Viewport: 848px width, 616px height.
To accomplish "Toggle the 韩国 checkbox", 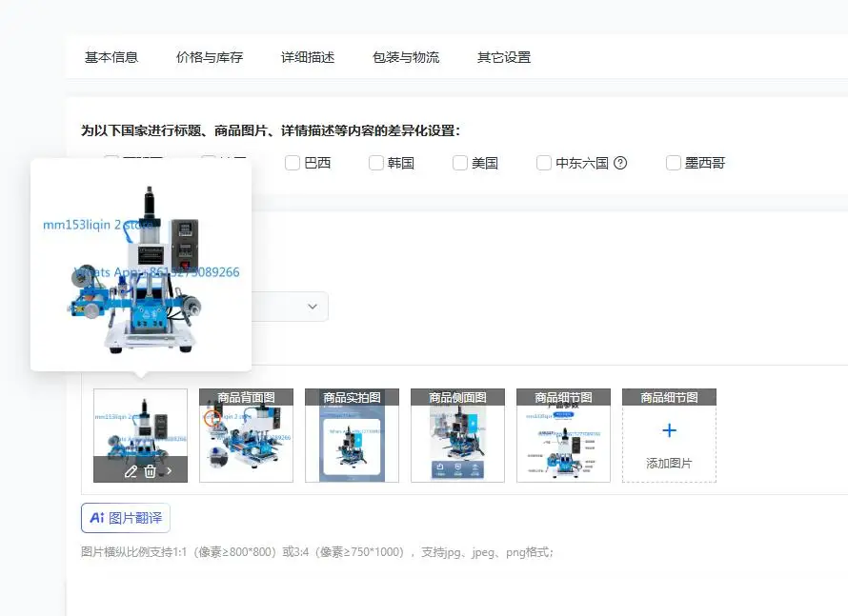I will 375,163.
